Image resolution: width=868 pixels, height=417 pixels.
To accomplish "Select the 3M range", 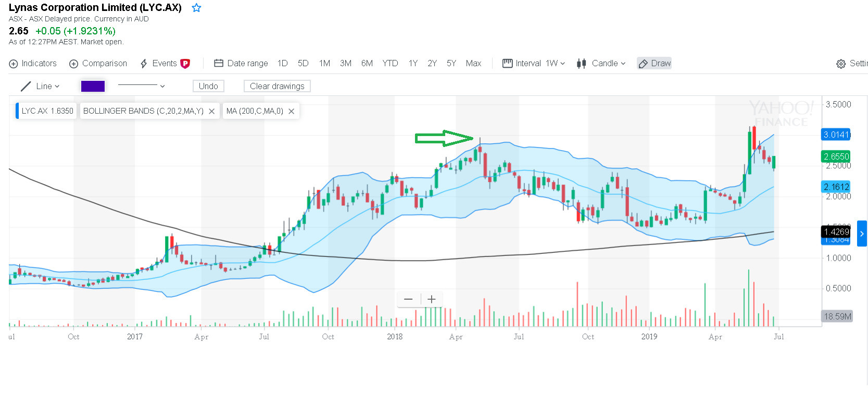I will [346, 64].
